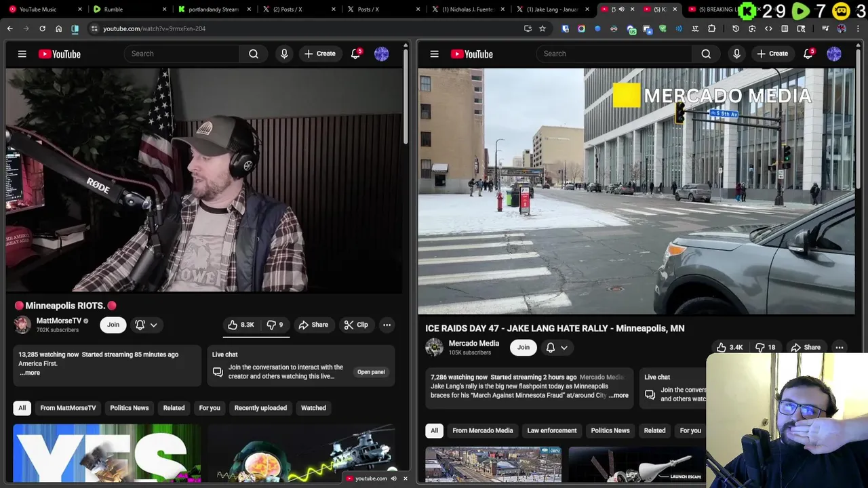Image resolution: width=868 pixels, height=488 pixels.
Task: Select the From MattMorseTV chip
Action: [x=68, y=408]
